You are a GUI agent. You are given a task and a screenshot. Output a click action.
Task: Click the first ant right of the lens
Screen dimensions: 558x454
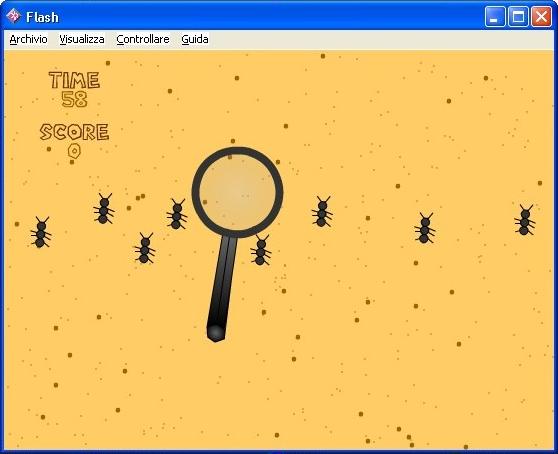pyautogui.click(x=322, y=212)
